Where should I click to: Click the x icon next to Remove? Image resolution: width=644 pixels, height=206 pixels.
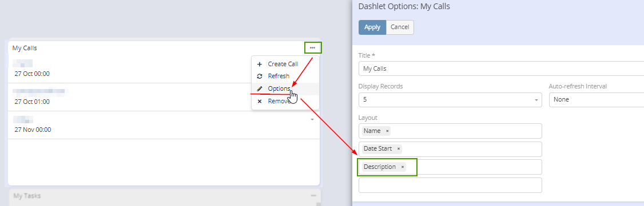(259, 101)
